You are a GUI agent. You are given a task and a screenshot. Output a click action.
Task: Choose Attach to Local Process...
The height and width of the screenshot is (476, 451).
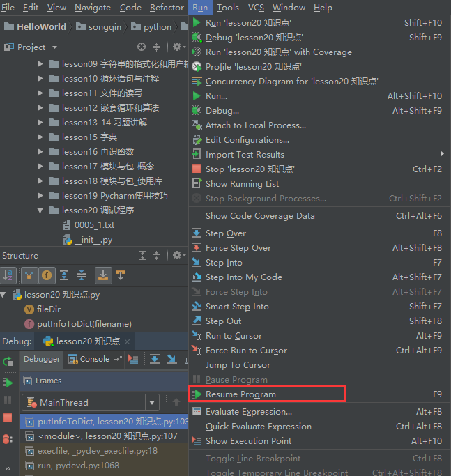pyautogui.click(x=319, y=125)
